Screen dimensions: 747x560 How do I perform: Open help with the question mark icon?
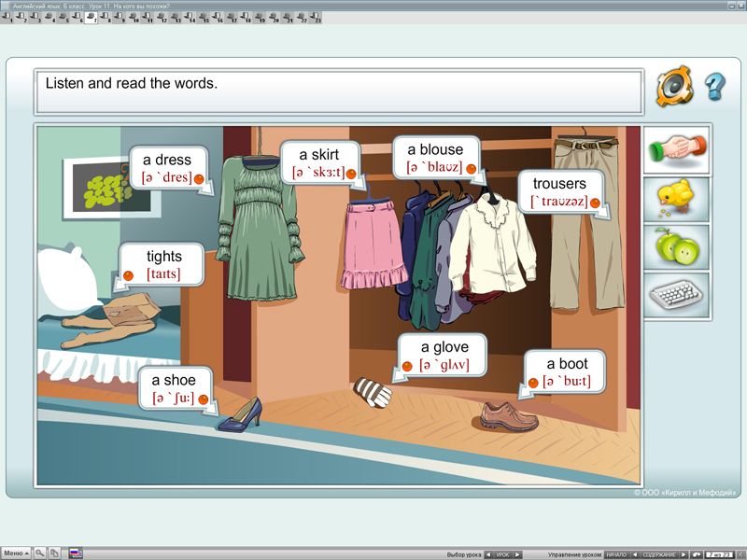coord(715,87)
